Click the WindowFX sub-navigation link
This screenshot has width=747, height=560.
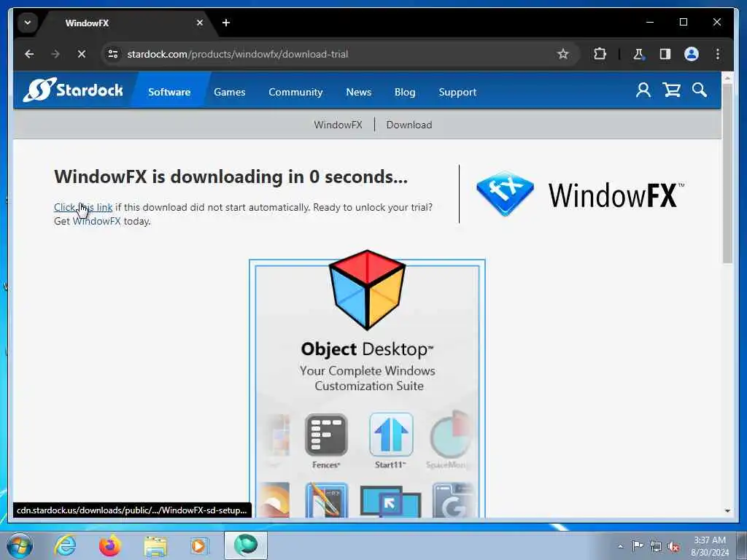[x=338, y=125]
